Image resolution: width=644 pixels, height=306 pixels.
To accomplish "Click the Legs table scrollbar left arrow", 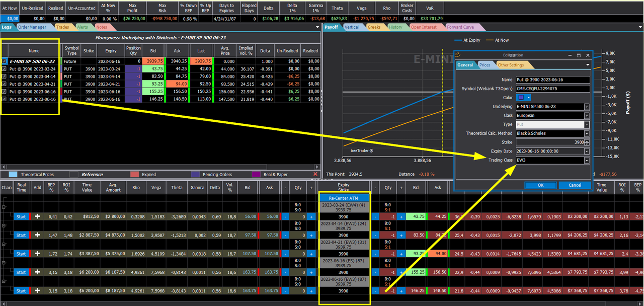I will [x=3, y=167].
